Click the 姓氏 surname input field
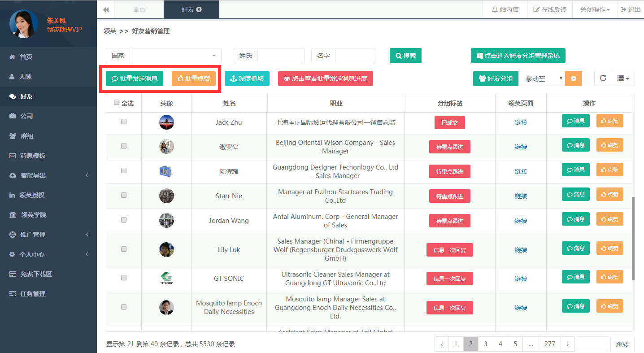 point(281,56)
